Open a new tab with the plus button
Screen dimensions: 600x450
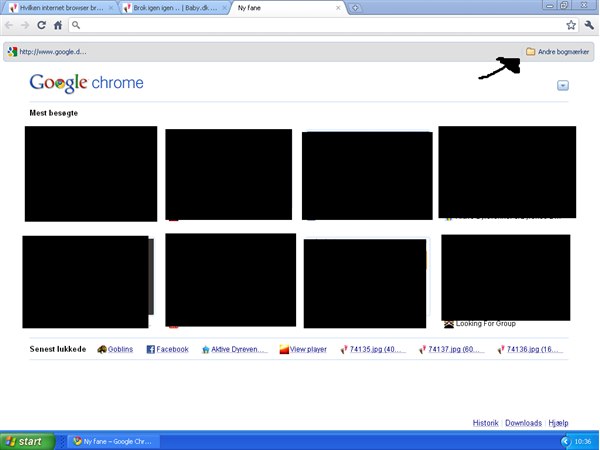click(355, 8)
